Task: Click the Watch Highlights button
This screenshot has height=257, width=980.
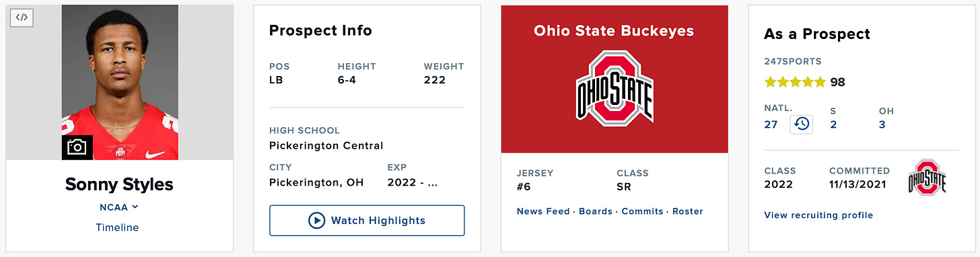Action: pos(367,220)
